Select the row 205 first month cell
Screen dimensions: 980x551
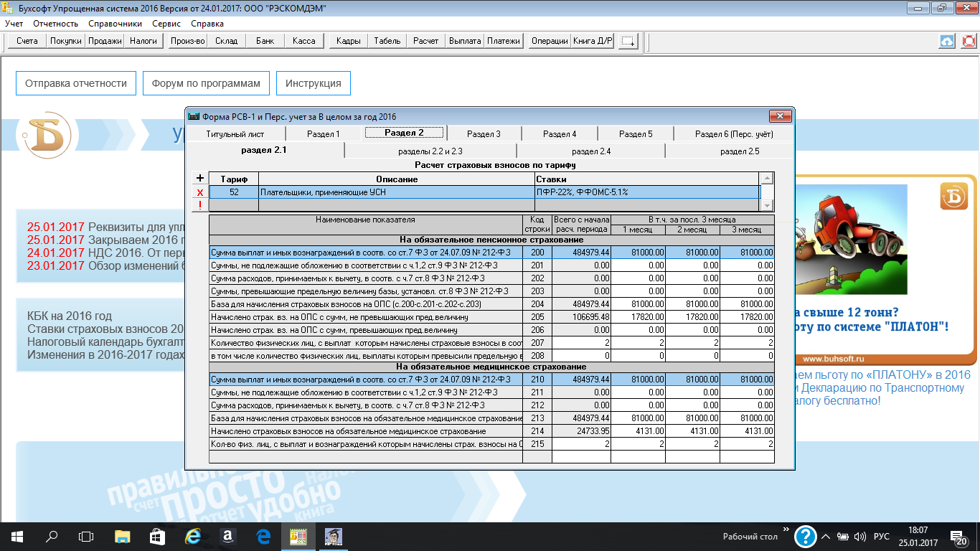click(638, 317)
